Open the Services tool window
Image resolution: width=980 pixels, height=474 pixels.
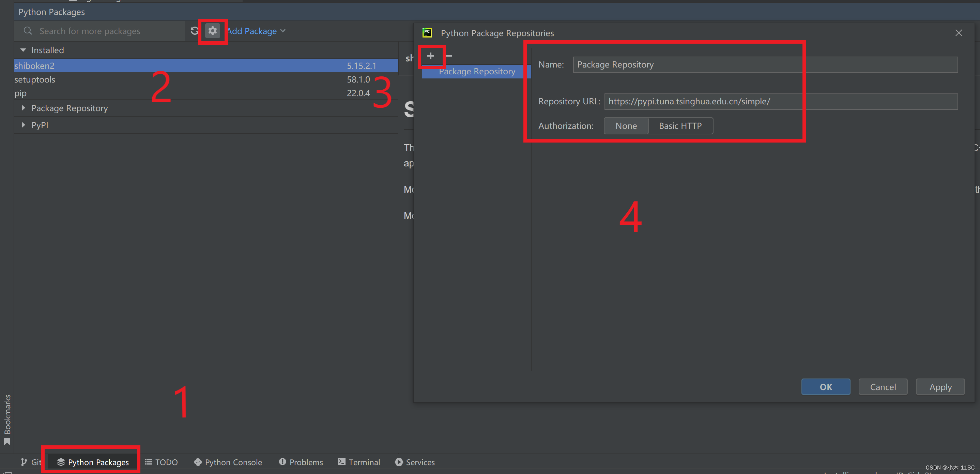[415, 462]
